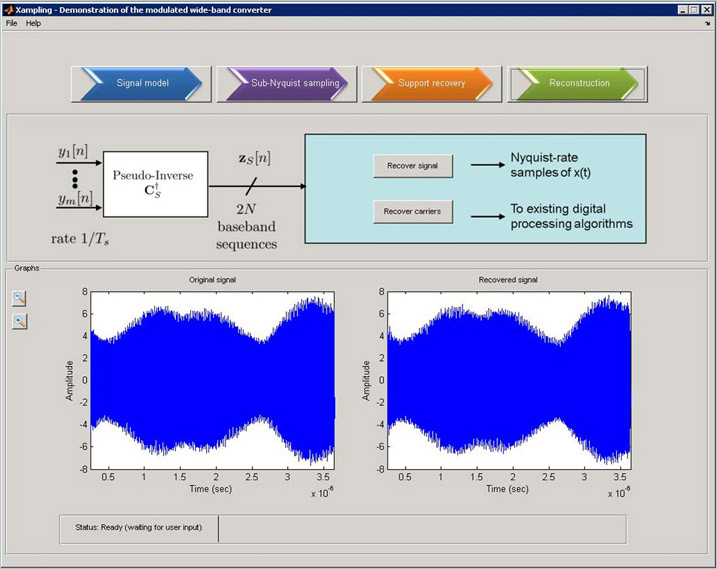Viewport: 717px width, 569px height.
Task: Close the Xampling demonstration window
Action: click(x=706, y=9)
